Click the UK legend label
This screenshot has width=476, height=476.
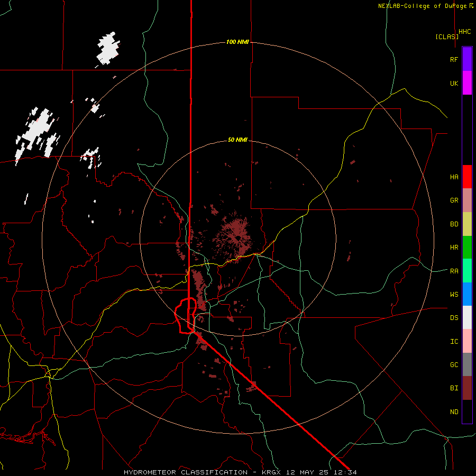[454, 83]
